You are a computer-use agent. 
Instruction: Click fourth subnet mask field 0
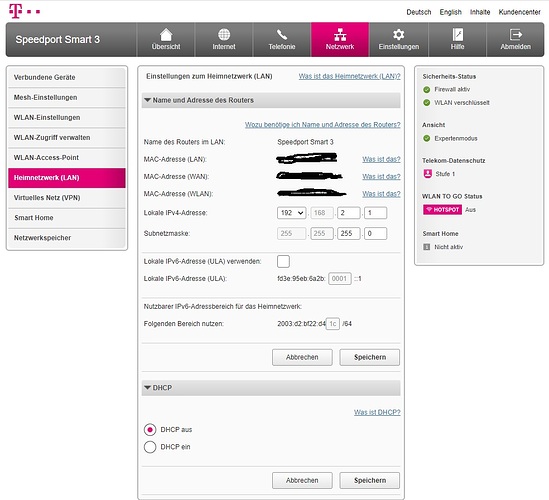coord(375,234)
